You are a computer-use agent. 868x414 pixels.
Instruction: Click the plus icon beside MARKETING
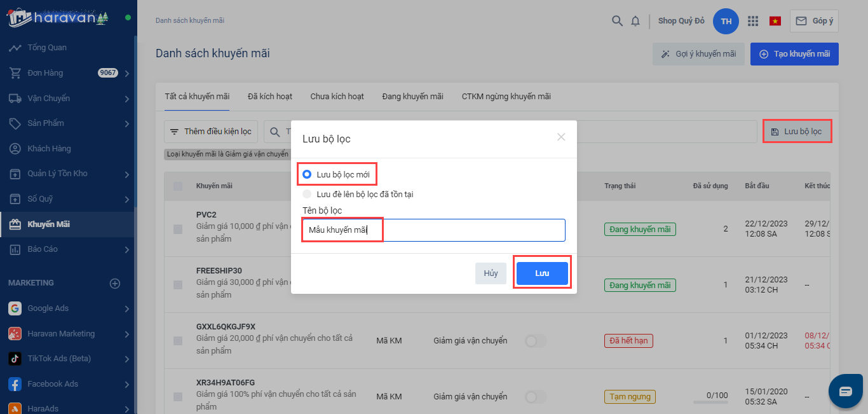(115, 283)
